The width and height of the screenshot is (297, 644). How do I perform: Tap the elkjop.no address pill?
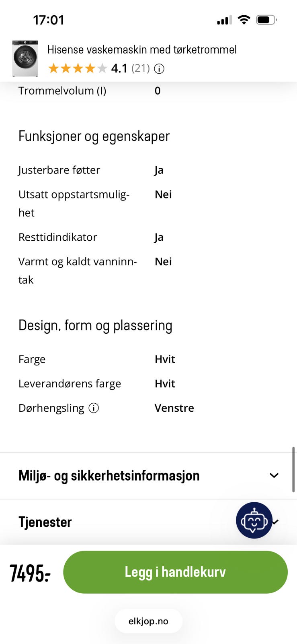[x=148, y=621]
